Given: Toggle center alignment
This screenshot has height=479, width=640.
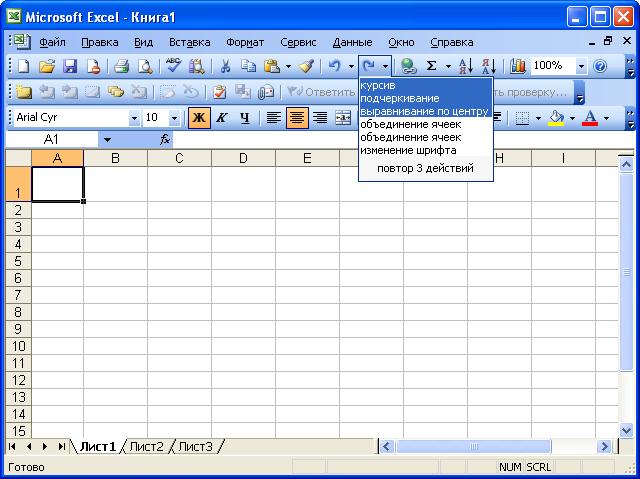Looking at the screenshot, I should click(x=297, y=118).
